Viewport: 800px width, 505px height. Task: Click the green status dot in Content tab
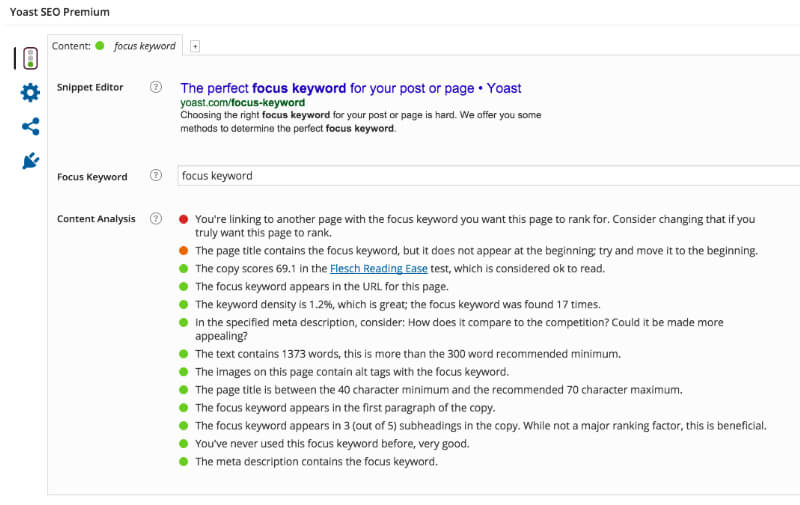(x=100, y=46)
